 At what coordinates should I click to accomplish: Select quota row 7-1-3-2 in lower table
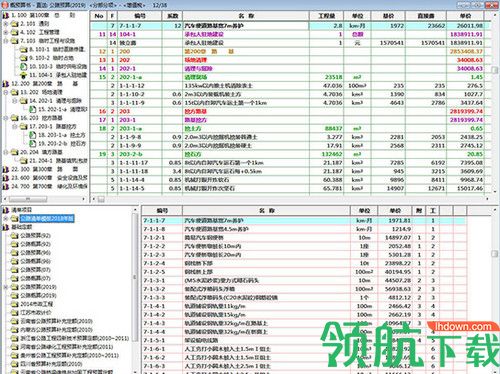[303, 289]
